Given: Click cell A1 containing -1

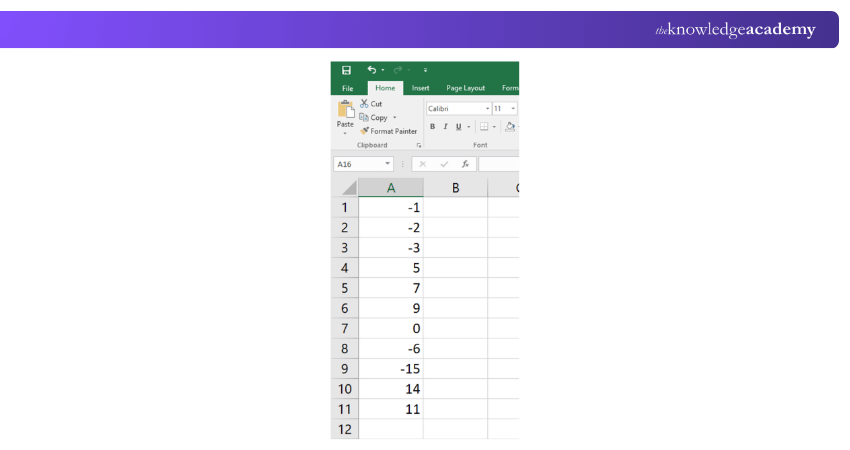Looking at the screenshot, I should pos(391,208).
